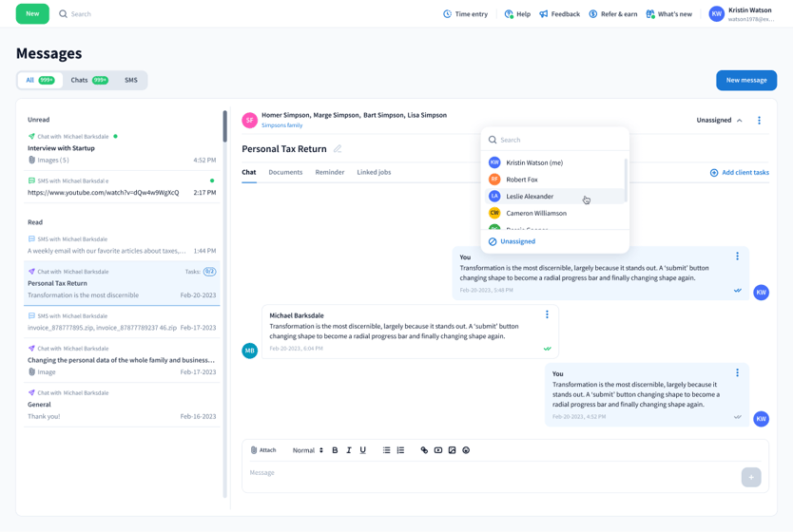Open conversation header three-dot menu
Image resolution: width=793 pixels, height=532 pixels.
click(759, 121)
